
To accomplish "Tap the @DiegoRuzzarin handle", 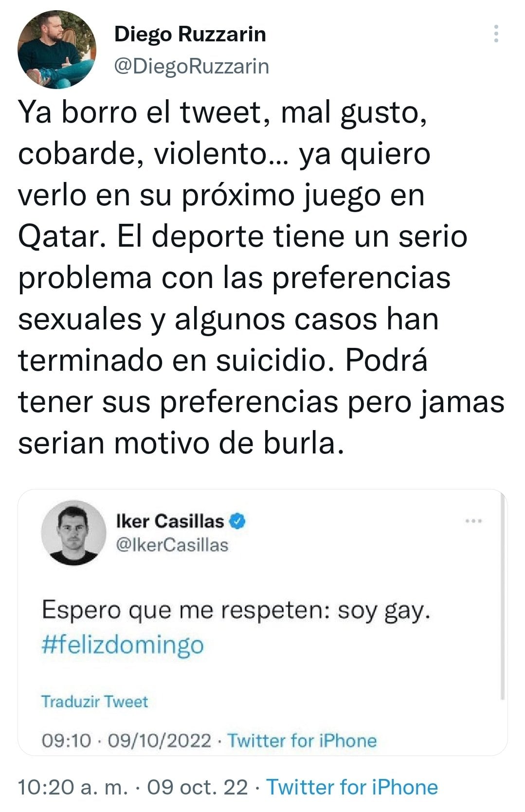I will 191,66.
